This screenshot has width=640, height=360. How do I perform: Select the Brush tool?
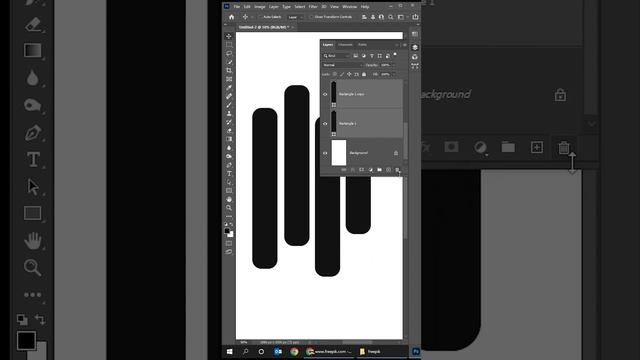(229, 104)
